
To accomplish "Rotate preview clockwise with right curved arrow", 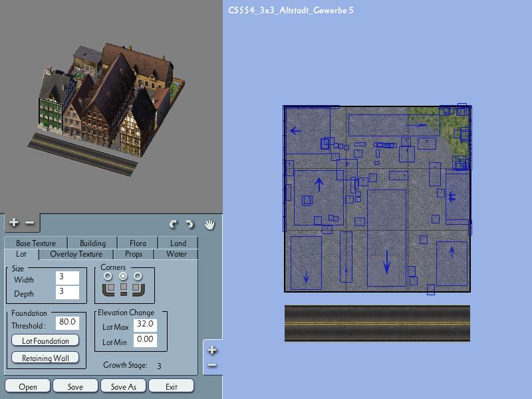I will pyautogui.click(x=190, y=224).
